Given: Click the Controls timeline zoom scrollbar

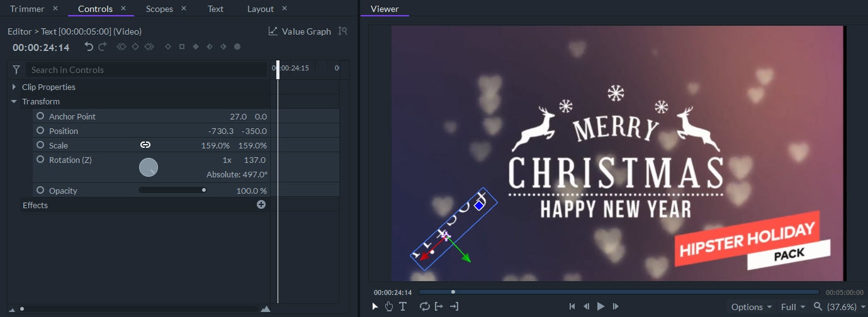Looking at the screenshot, I should point(138,309).
